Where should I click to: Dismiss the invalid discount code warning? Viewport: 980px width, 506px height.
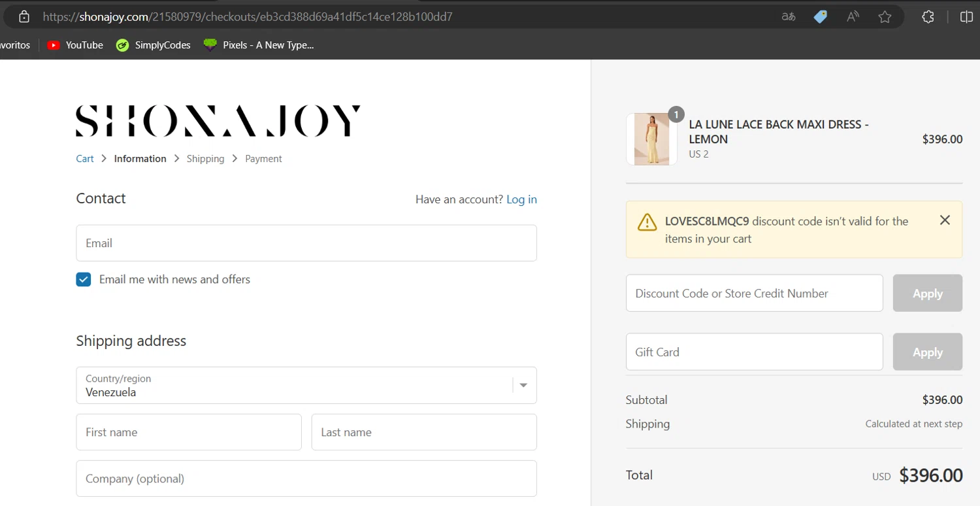pos(945,220)
